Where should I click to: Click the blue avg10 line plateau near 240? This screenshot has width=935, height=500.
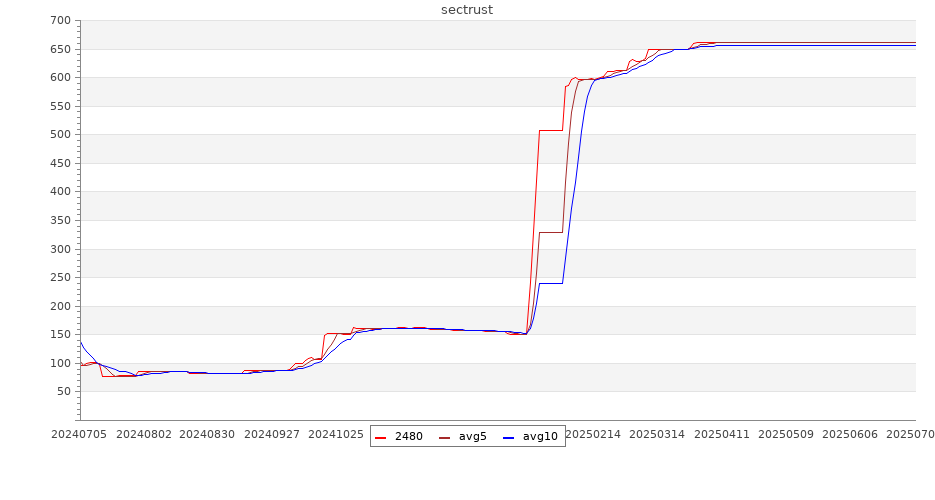551,283
